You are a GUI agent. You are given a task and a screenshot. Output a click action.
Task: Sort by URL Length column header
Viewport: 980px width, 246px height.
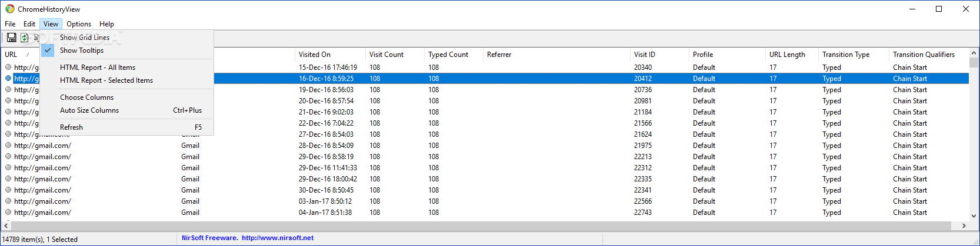click(792, 54)
